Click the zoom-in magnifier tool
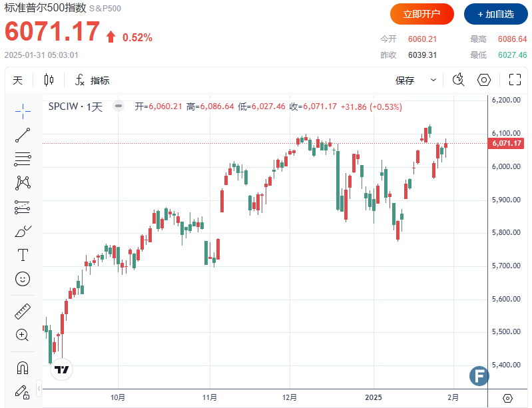Viewport: 532px width, 408px height. coord(23,335)
